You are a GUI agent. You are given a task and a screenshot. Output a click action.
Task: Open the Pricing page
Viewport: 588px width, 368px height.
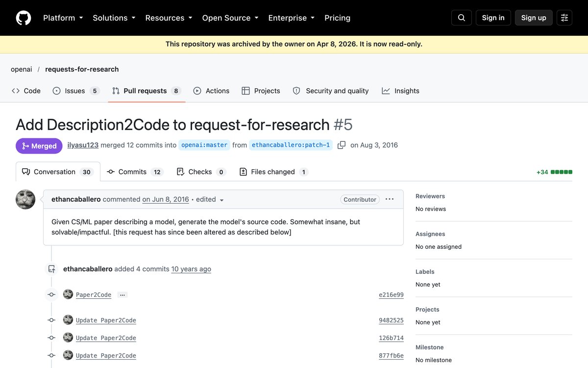point(338,18)
